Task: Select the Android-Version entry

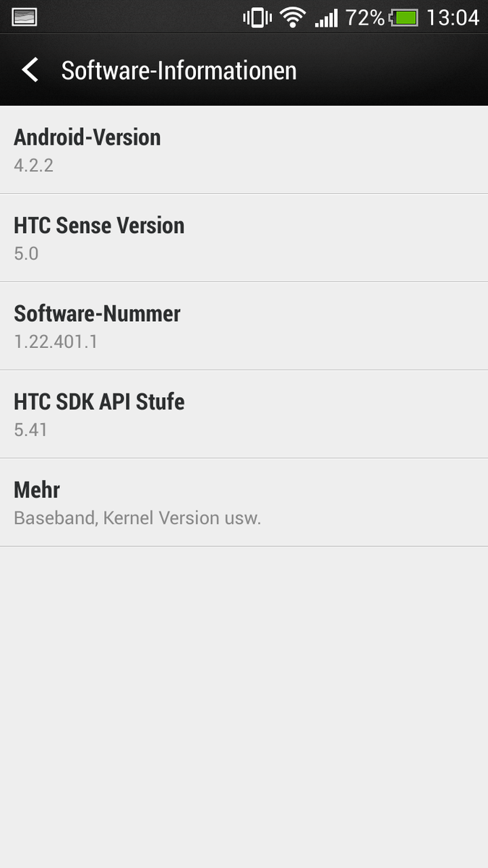Action: click(x=244, y=150)
